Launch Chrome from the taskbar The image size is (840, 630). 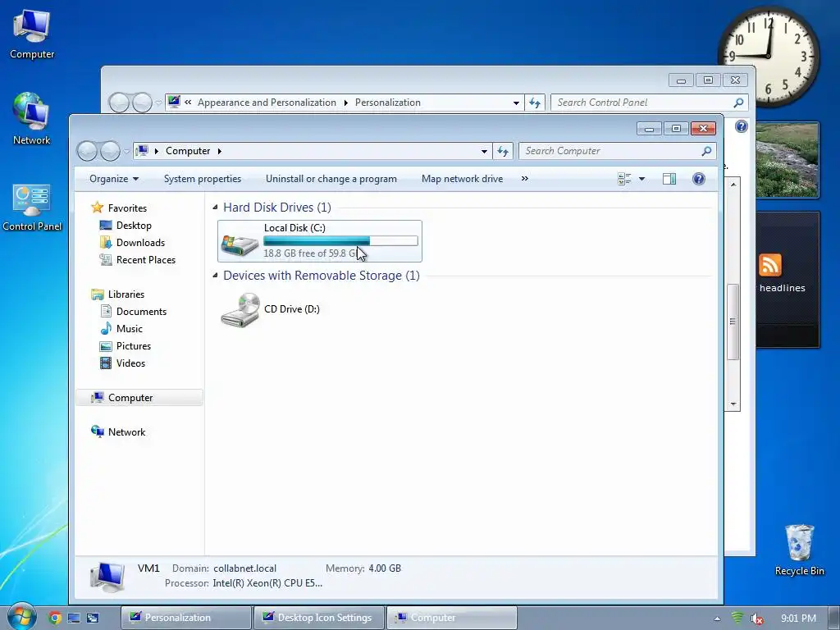55,618
